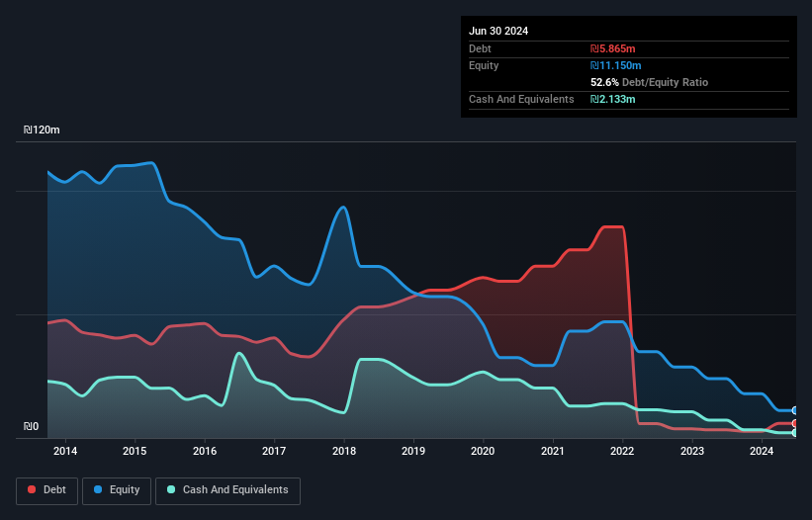Select the blue Equity endpoint marker on chart
Screen dimensions: 812x520
pyautogui.click(x=795, y=410)
